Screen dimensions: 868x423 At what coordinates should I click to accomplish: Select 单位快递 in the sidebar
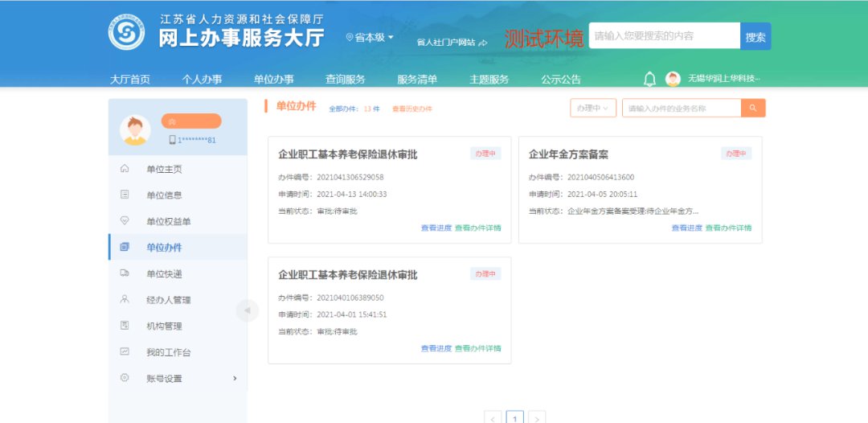click(x=164, y=273)
